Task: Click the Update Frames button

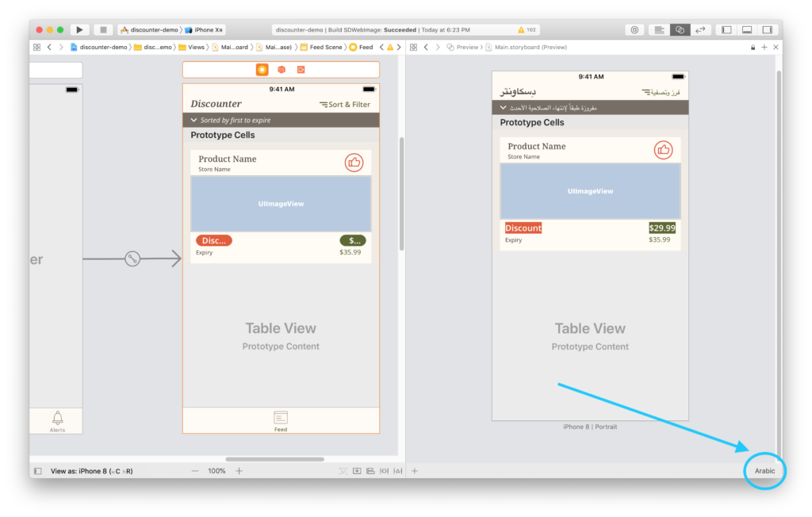Action: click(343, 471)
